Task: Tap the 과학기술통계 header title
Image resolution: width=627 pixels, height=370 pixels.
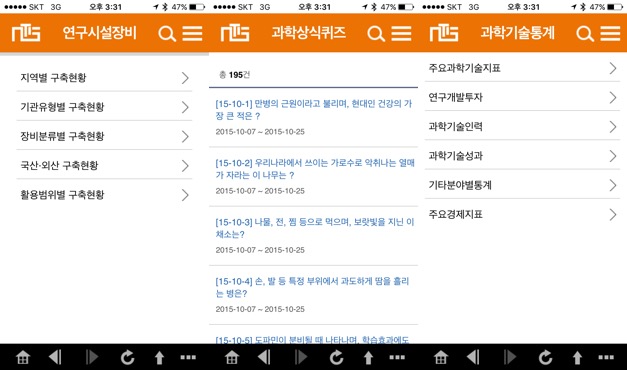Action: (518, 33)
